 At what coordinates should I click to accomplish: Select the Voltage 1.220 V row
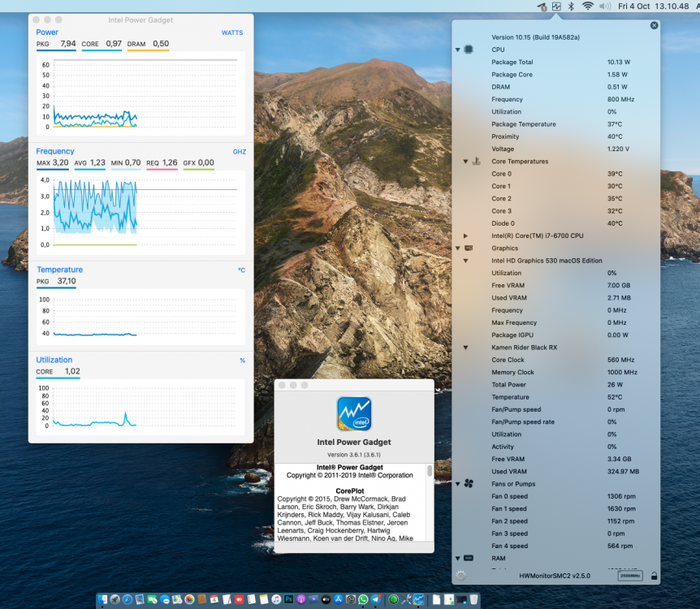(555, 149)
